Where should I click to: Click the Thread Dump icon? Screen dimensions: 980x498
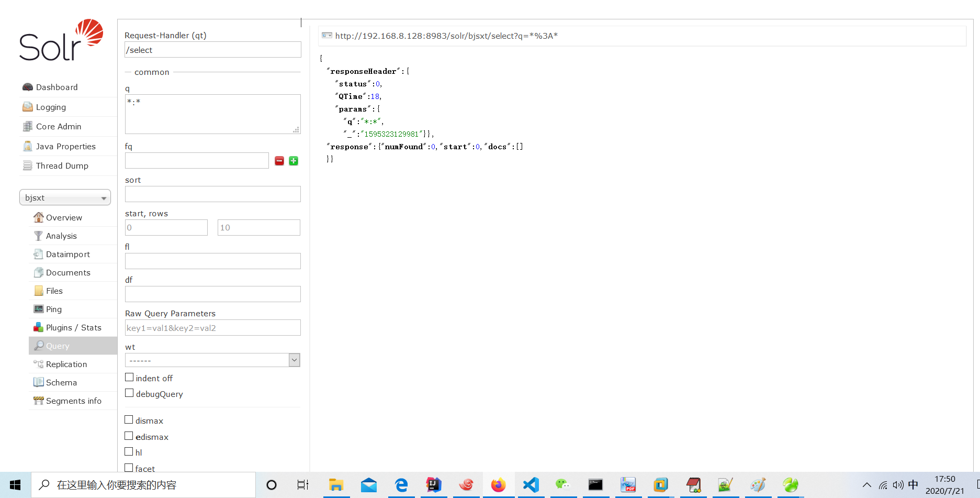[28, 165]
